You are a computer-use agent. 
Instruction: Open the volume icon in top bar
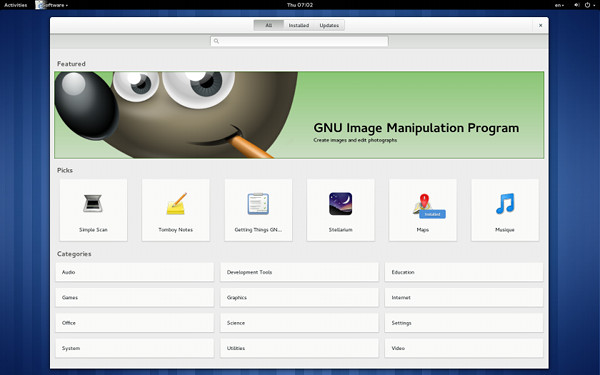pos(577,5)
